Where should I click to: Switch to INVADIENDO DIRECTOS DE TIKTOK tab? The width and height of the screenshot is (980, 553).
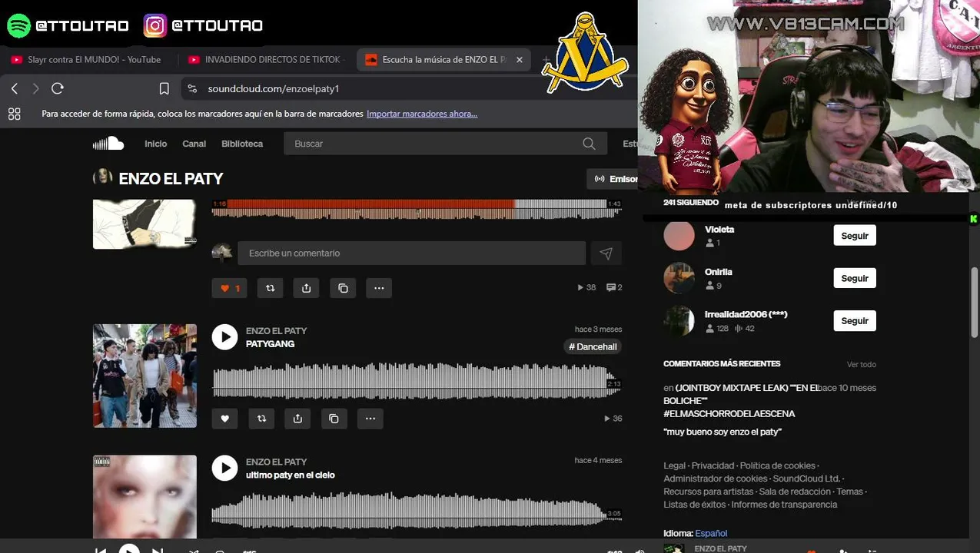pos(265,59)
